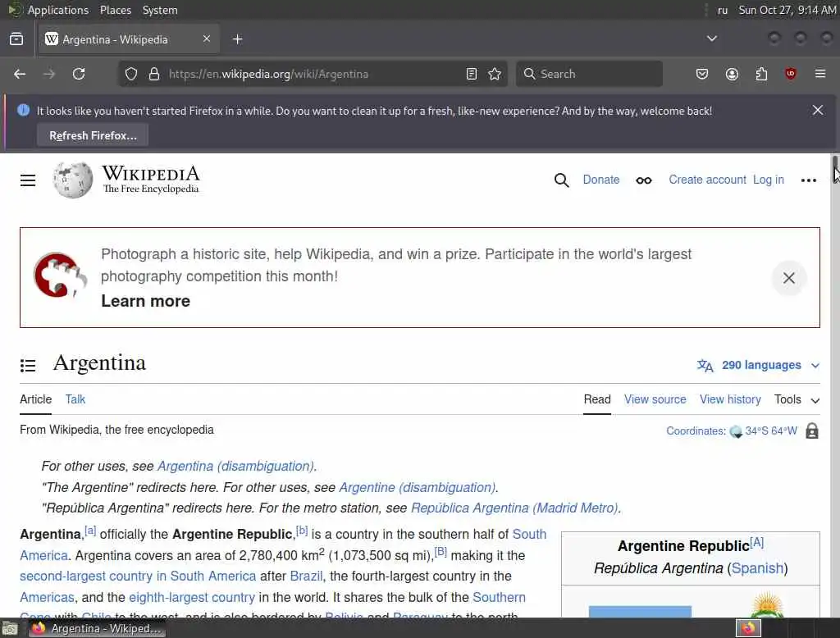
Task: Click Firefox icon in bottom panel tray
Action: click(x=748, y=628)
